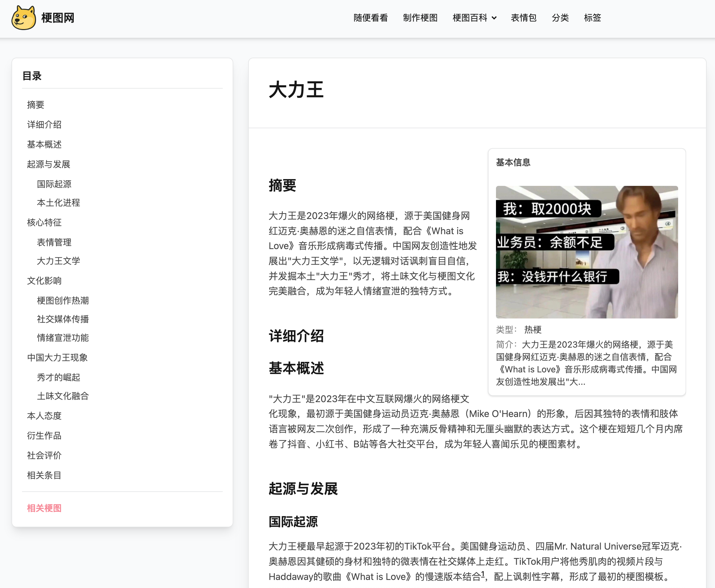The image size is (715, 588).
Task: Open the pink 相关梗图 link
Action: [x=44, y=508]
